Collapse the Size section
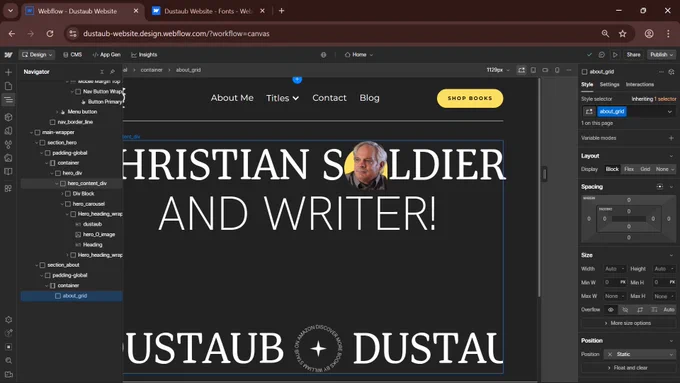This screenshot has height=383, width=680. pos(671,255)
